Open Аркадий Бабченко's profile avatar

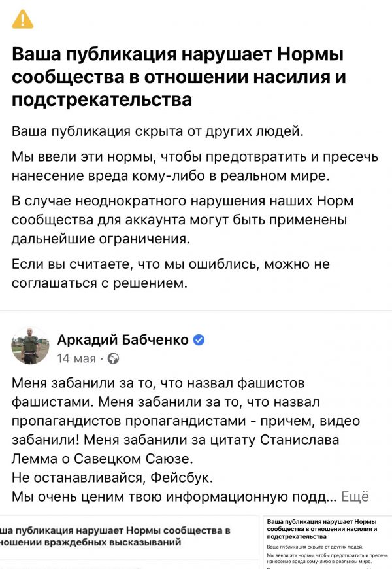point(30,345)
